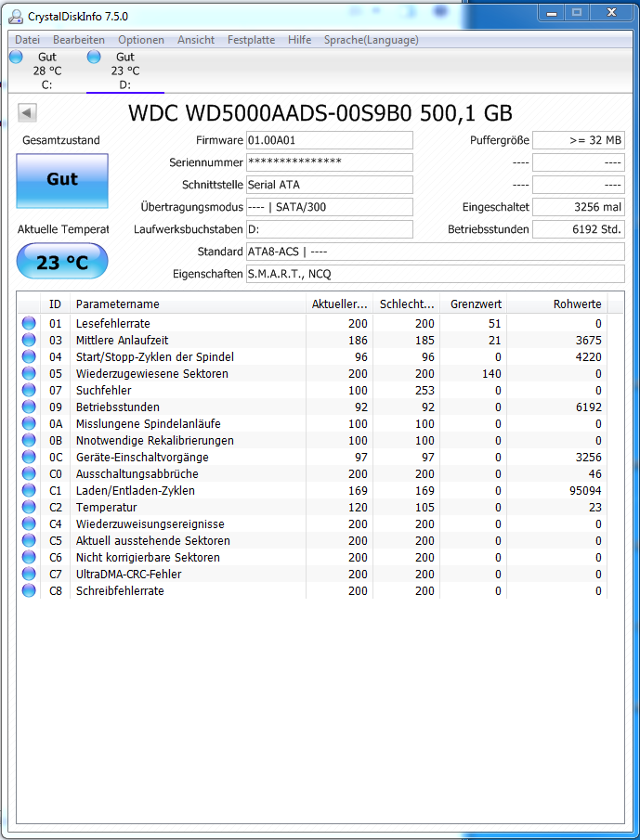Open the Hilfe menu

coord(300,40)
